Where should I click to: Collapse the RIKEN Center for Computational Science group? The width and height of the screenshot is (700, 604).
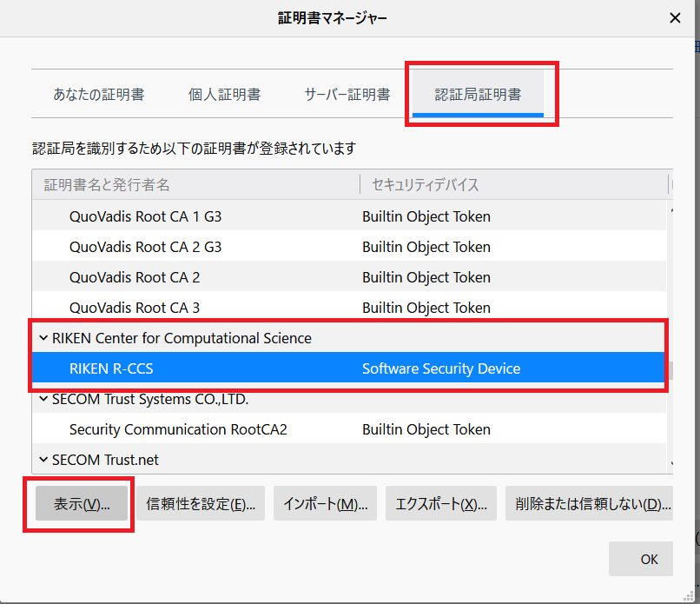[43, 338]
